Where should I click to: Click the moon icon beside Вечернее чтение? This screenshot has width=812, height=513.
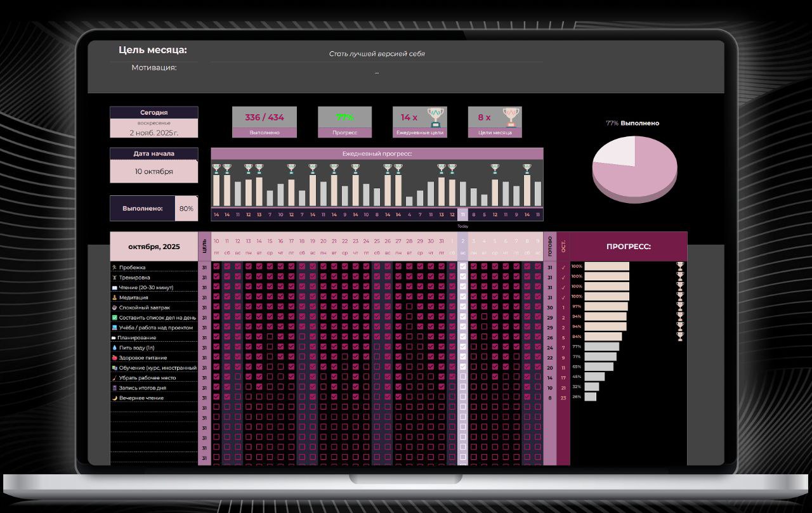coord(114,398)
